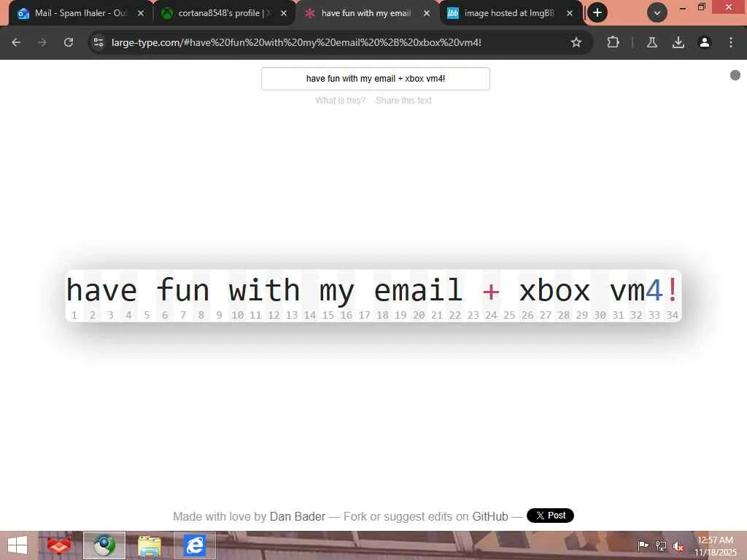Open site information icon in address bar
747x560 pixels.
coord(98,42)
